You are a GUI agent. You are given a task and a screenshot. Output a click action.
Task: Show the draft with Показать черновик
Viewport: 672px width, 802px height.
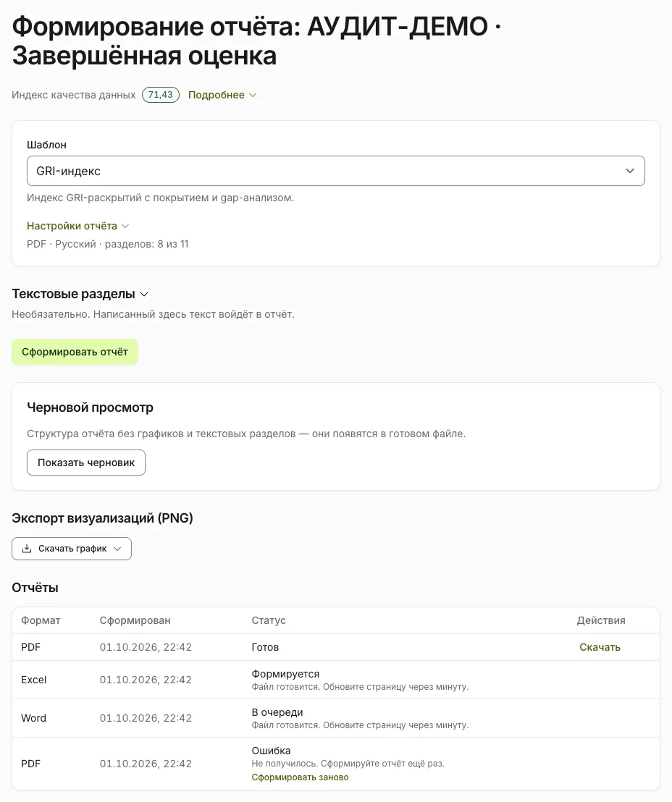click(86, 463)
